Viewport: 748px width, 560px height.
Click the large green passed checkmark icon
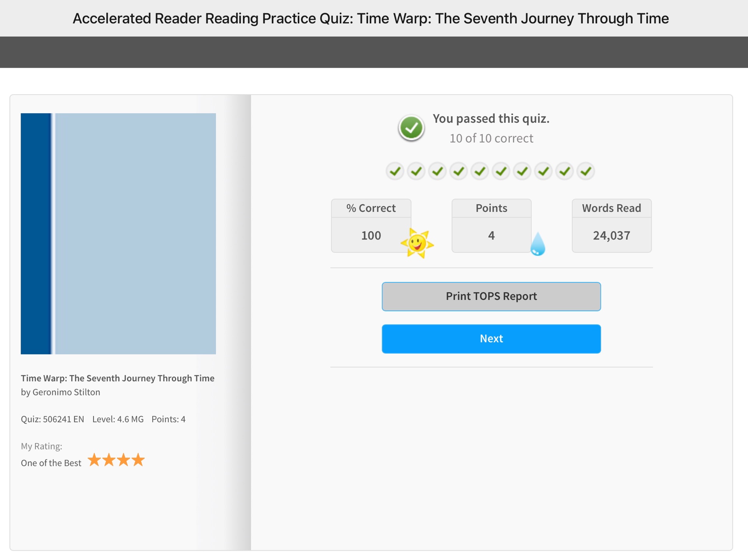[411, 128]
